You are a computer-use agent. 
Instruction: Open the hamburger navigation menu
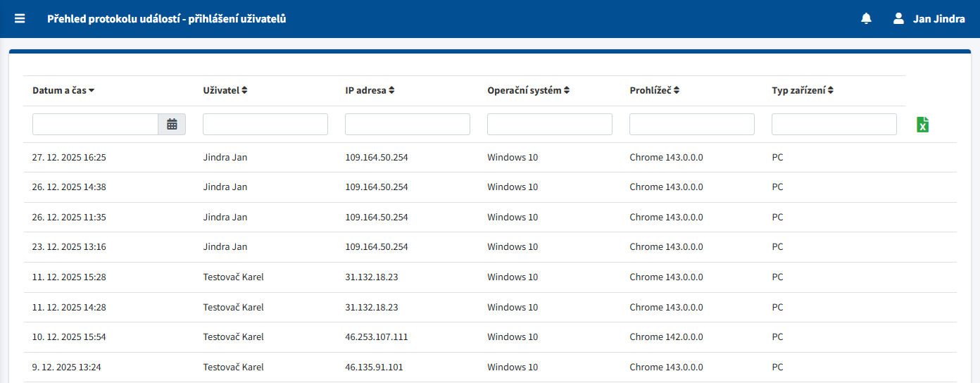click(20, 19)
